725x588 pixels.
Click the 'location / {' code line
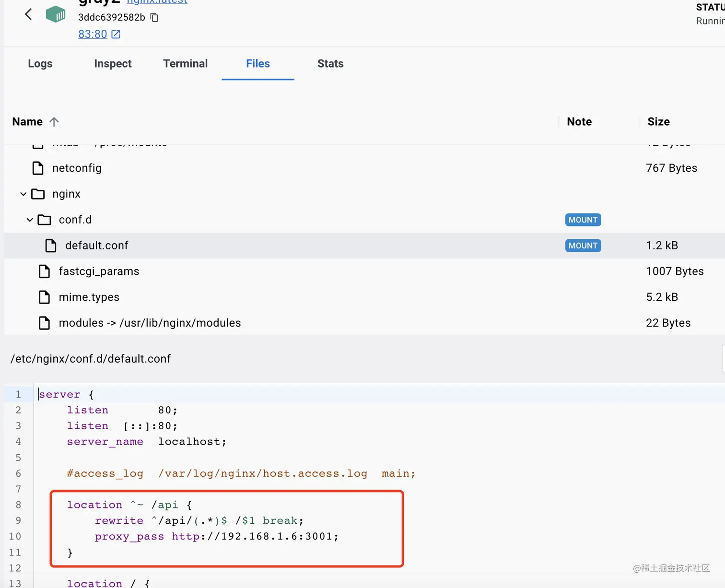108,583
